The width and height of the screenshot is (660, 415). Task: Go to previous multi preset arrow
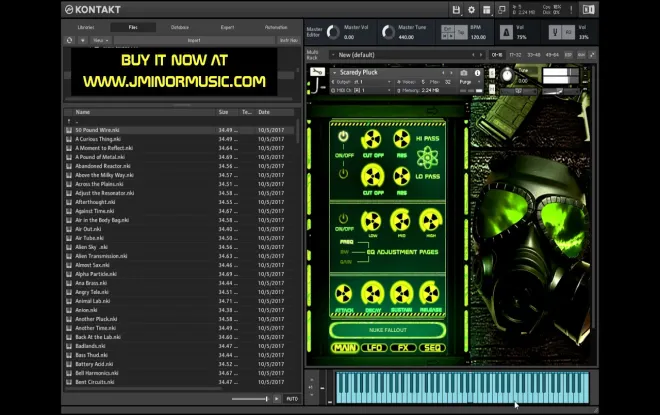pyautogui.click(x=473, y=55)
